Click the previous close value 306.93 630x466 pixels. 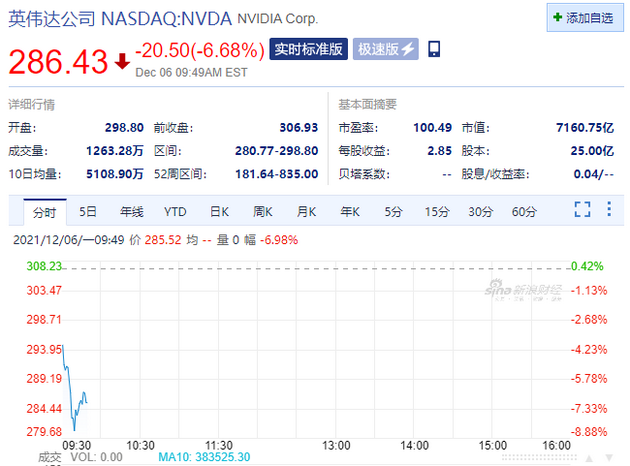[299, 127]
